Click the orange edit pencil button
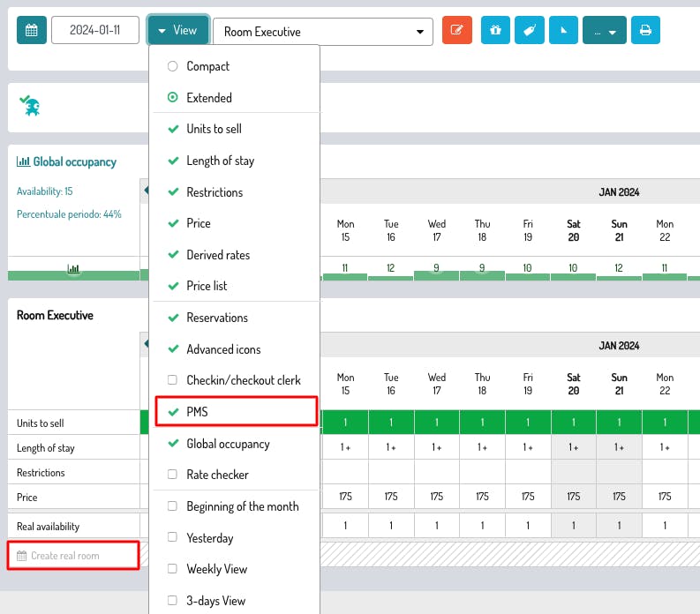700x614 pixels. click(x=456, y=30)
